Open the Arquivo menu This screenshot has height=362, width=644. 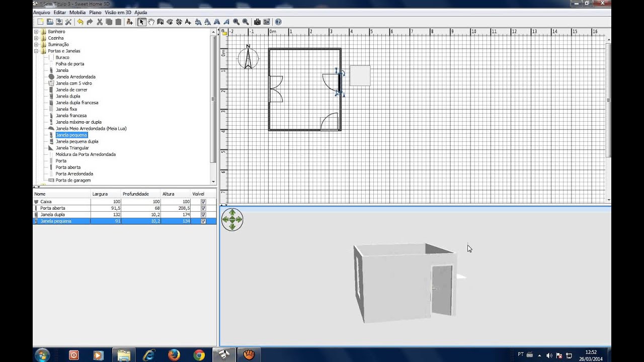point(41,12)
